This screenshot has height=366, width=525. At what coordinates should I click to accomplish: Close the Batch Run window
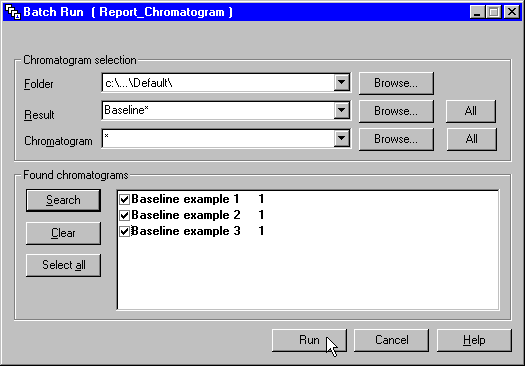point(512,12)
